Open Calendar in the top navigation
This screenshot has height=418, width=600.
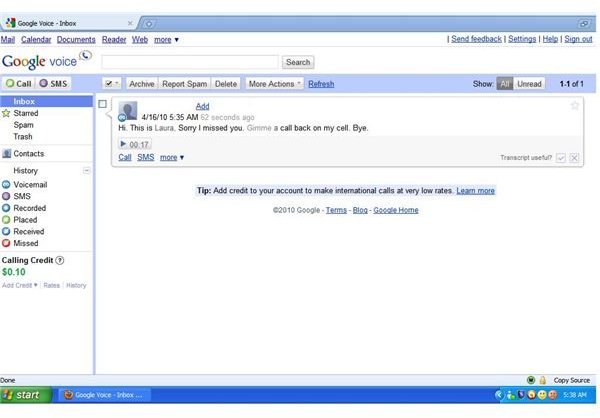(36, 39)
